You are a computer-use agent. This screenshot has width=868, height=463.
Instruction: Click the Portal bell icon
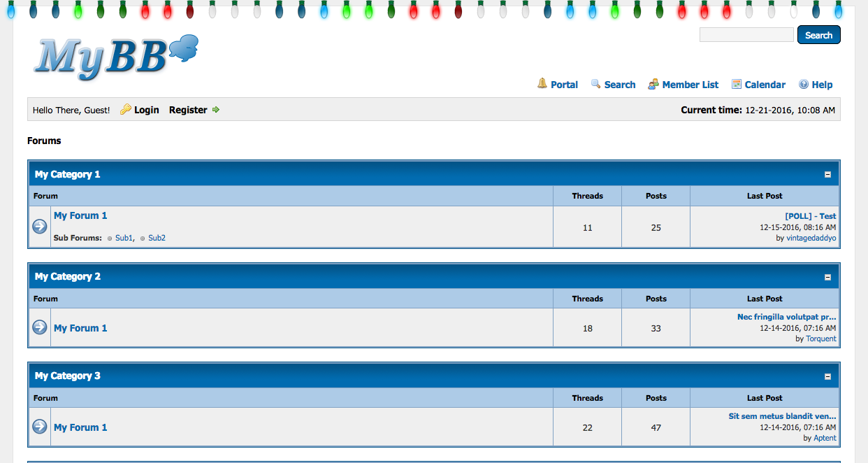click(542, 84)
